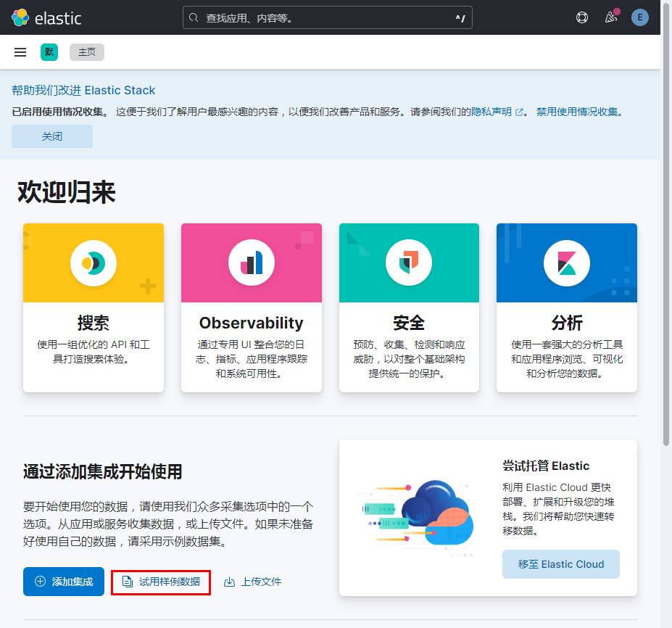Click the 添加集成 button
The width and height of the screenshot is (672, 628).
coord(64,582)
